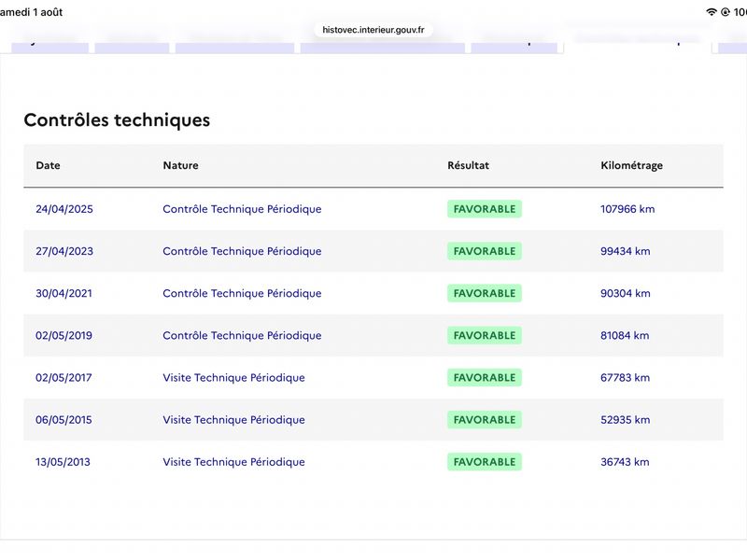Select mileage 107966 km
The height and width of the screenshot is (560, 747).
[x=627, y=209]
